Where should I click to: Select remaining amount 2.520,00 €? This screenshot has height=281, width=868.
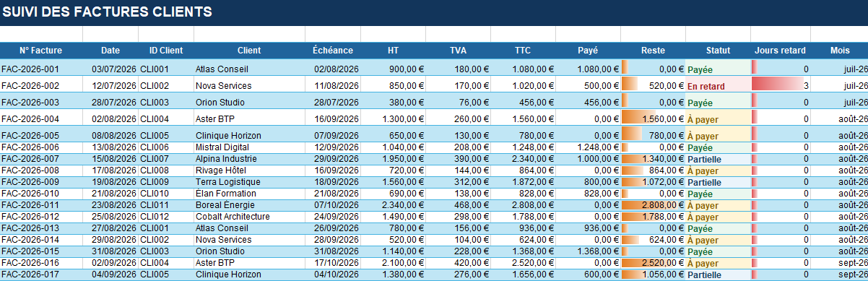coord(653,263)
